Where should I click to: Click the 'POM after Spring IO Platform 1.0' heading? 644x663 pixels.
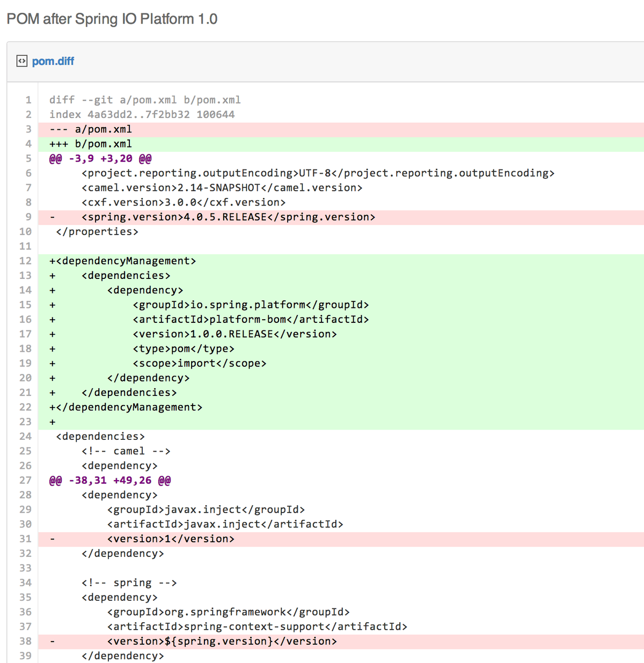(112, 19)
